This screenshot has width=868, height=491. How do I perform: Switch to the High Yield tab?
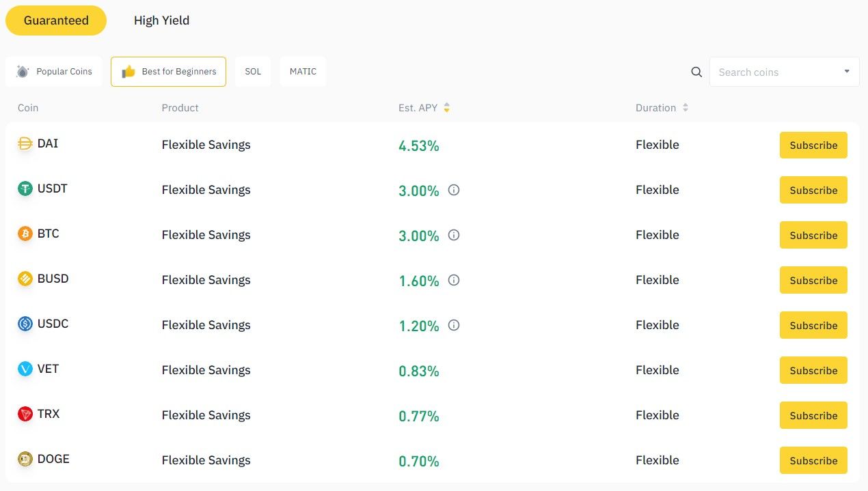(161, 20)
